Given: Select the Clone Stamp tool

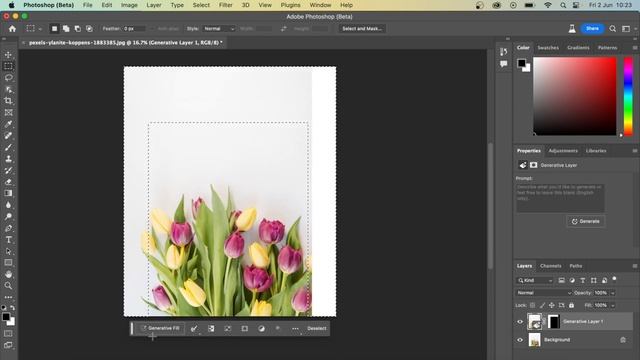Looking at the screenshot, I should point(8,159).
